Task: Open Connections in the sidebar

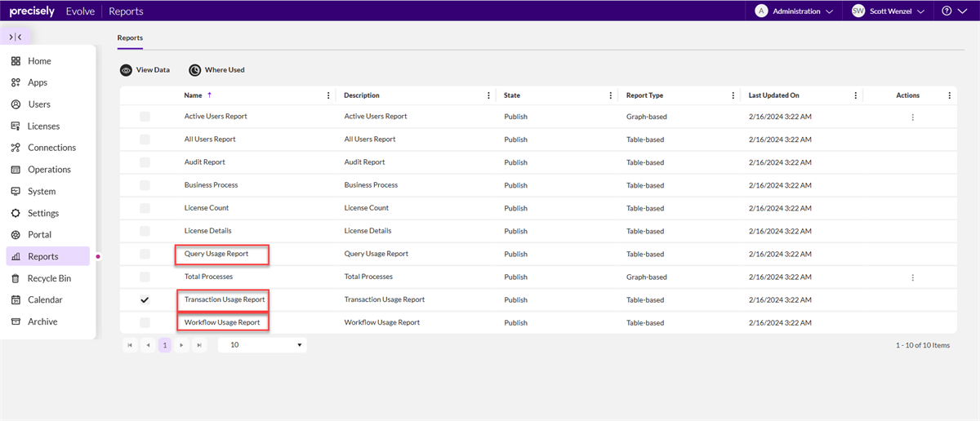Action: [51, 148]
